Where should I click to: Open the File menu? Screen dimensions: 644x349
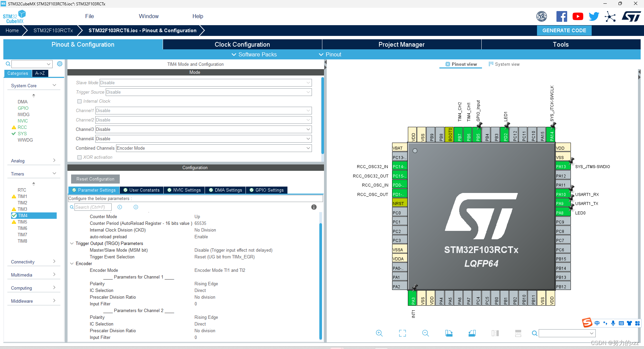coord(90,16)
